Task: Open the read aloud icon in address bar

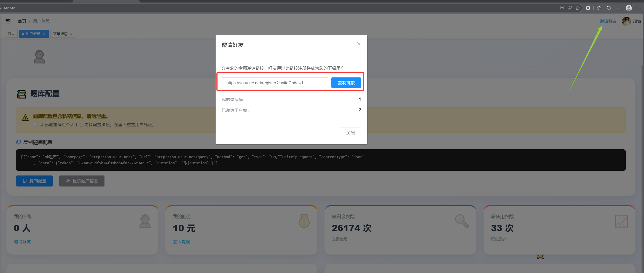Action: click(x=570, y=8)
